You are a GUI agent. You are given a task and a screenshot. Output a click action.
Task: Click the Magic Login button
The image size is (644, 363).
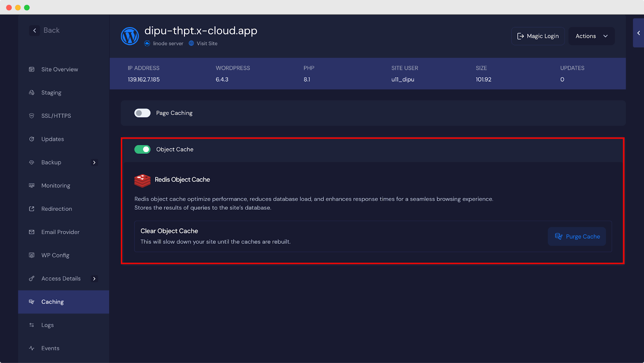tap(538, 36)
